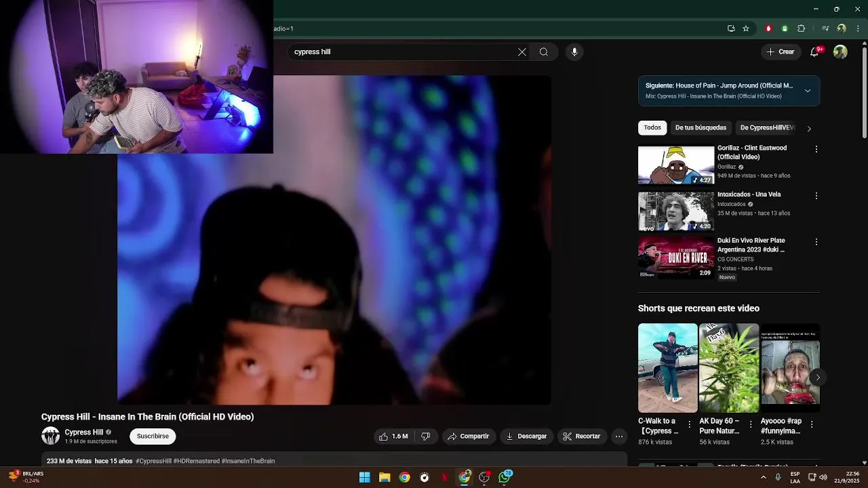Open the Chrome profile avatar
The height and width of the screenshot is (488, 868).
point(842,28)
